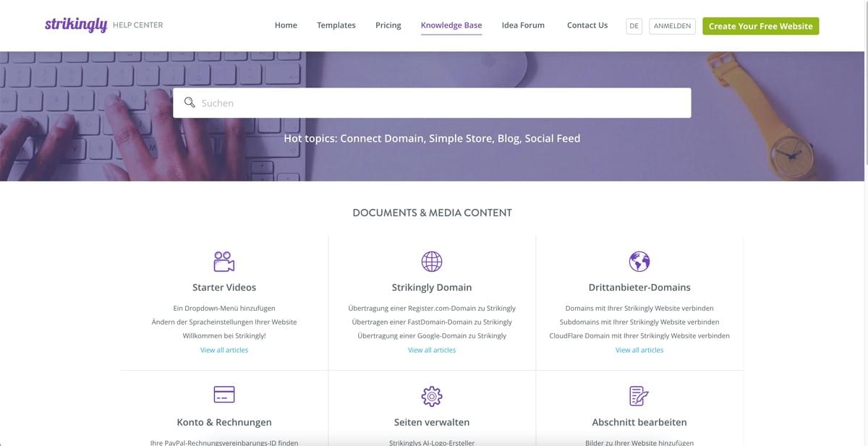868x446 pixels.
Task: Open the Social Feed hot topic
Action: point(553,138)
